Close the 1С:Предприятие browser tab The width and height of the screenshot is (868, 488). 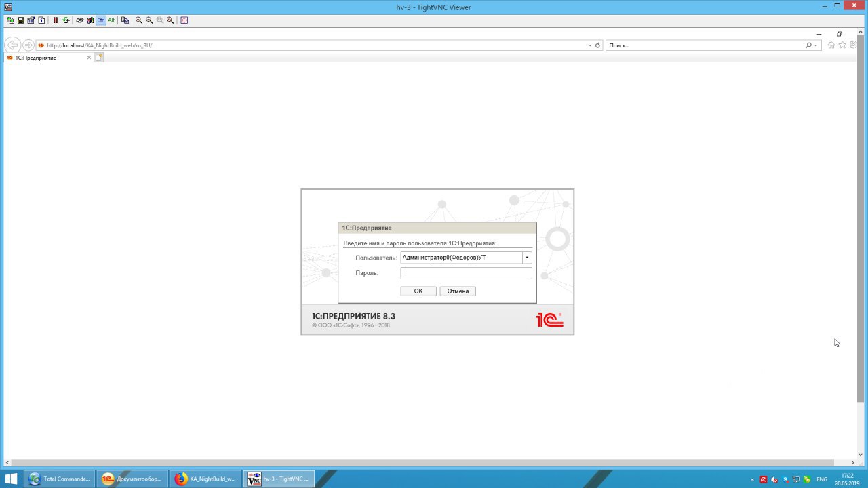[89, 58]
